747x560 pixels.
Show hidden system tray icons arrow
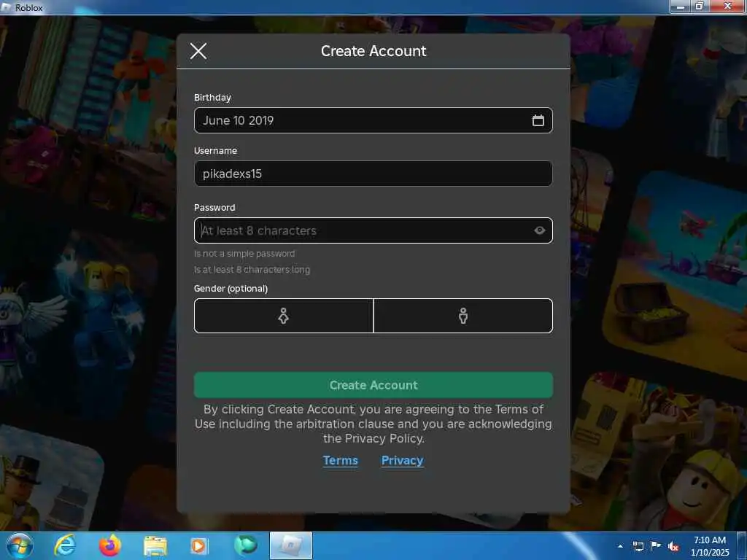(x=620, y=546)
